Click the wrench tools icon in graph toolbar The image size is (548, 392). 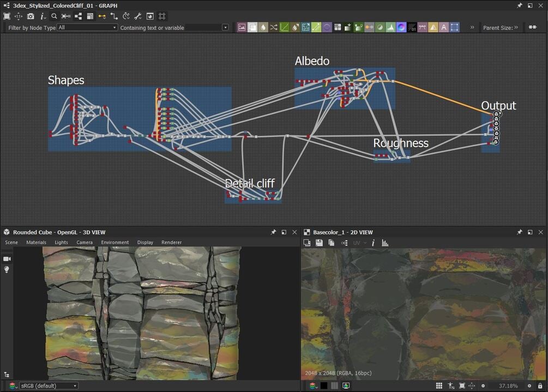click(x=138, y=16)
